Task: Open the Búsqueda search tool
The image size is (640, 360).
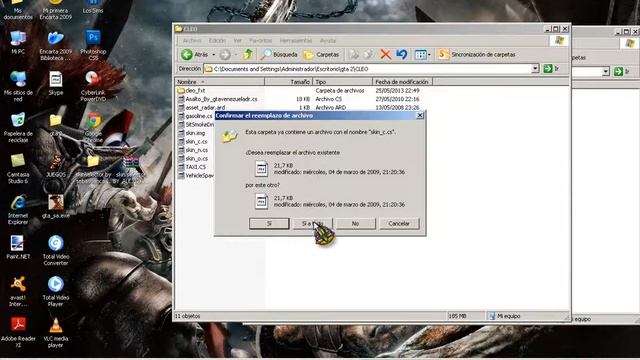Action: (280, 54)
